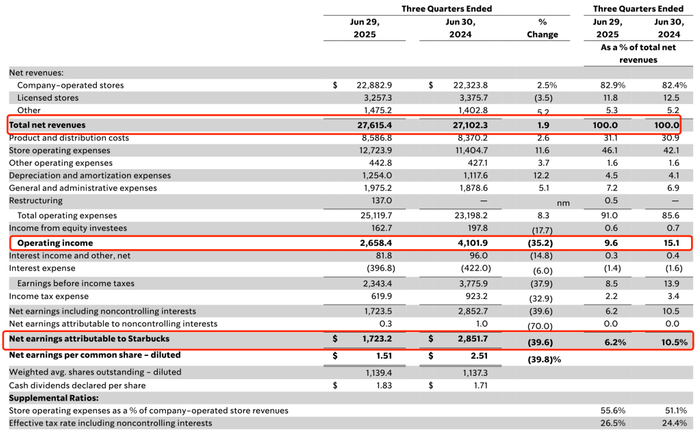
Task: Click 'Cash dividends declared per share' label
Action: 77,386
